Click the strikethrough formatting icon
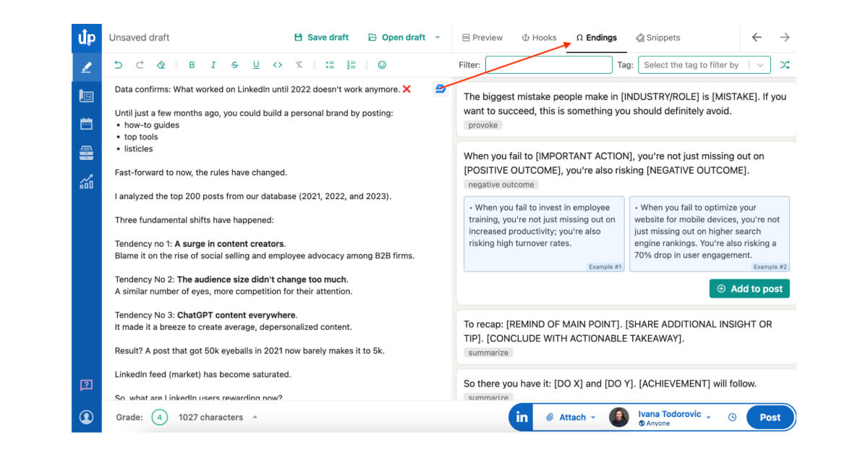The width and height of the screenshot is (868, 456). (234, 64)
